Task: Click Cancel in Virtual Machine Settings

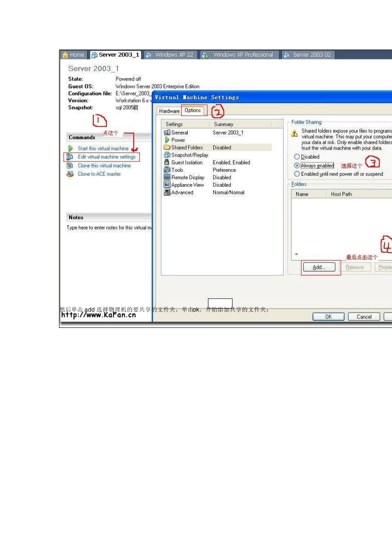Action: [x=364, y=317]
